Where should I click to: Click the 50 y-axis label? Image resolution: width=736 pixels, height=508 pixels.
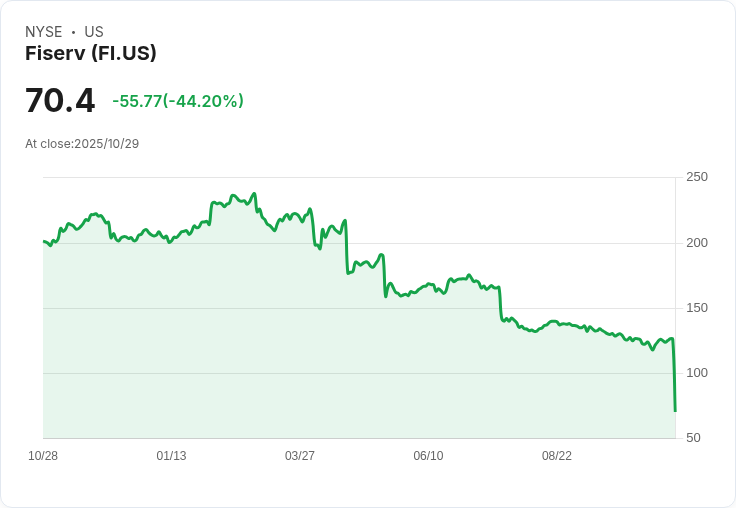(x=693, y=438)
